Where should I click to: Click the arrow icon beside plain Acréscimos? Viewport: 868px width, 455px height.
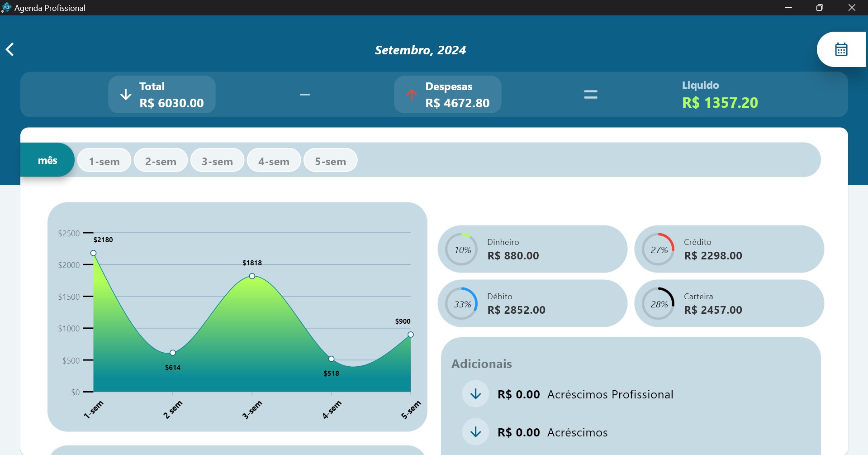click(x=475, y=432)
